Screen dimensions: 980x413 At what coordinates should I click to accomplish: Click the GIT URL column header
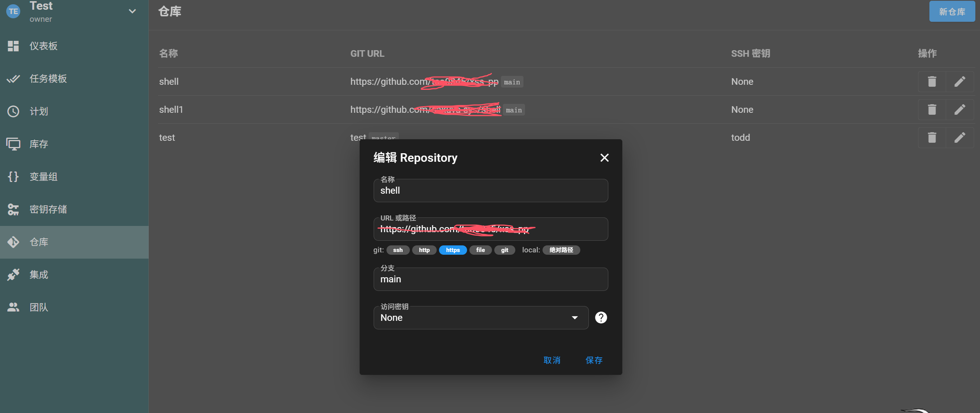[x=367, y=54]
